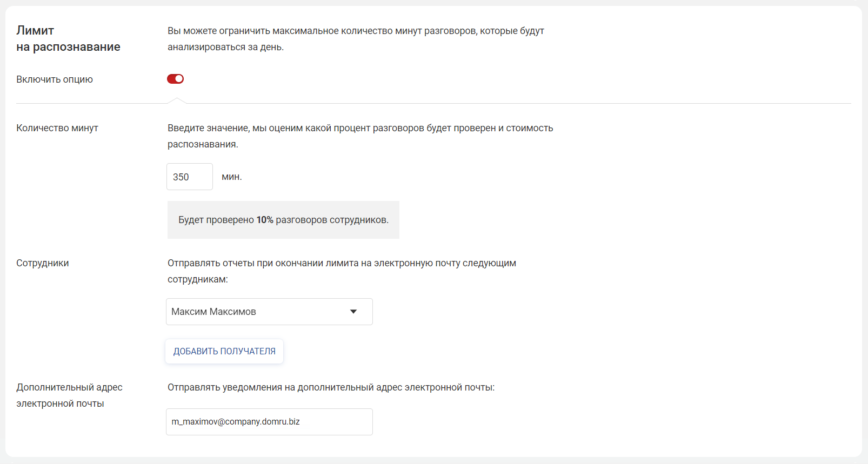Click the "Количество минут" label
The height and width of the screenshot is (464, 868).
(57, 128)
